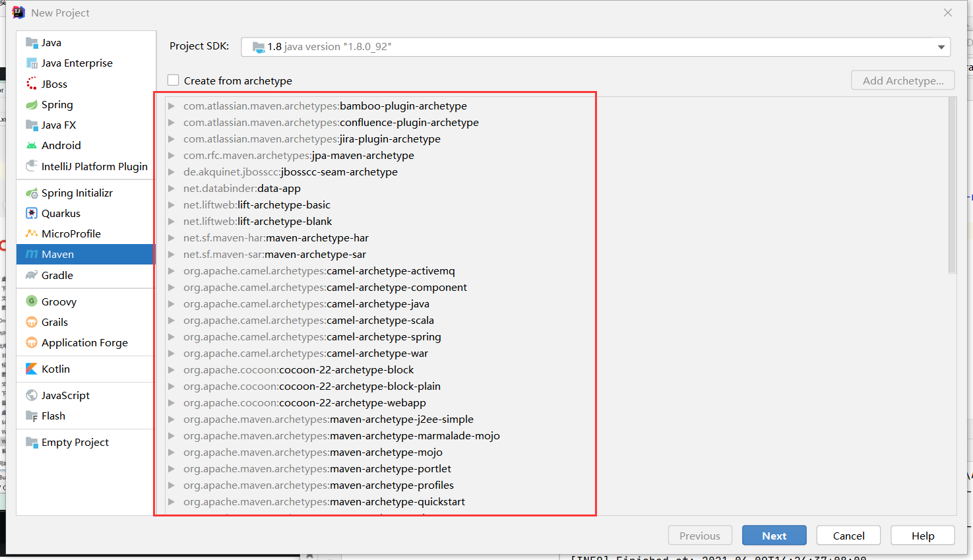Viewport: 973px width, 560px height.
Task: Select camel-archetype-java archetype
Action: [306, 303]
